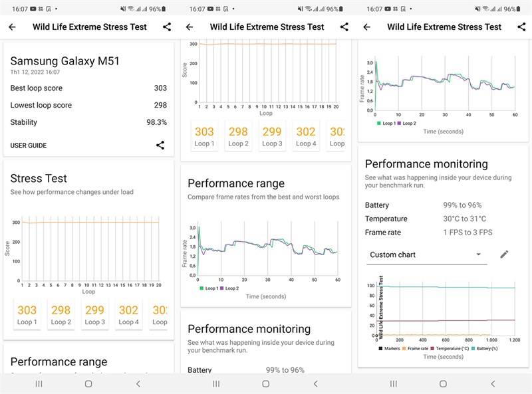Share result beside USER GUIDE
This screenshot has height=394, width=532.
(x=160, y=145)
